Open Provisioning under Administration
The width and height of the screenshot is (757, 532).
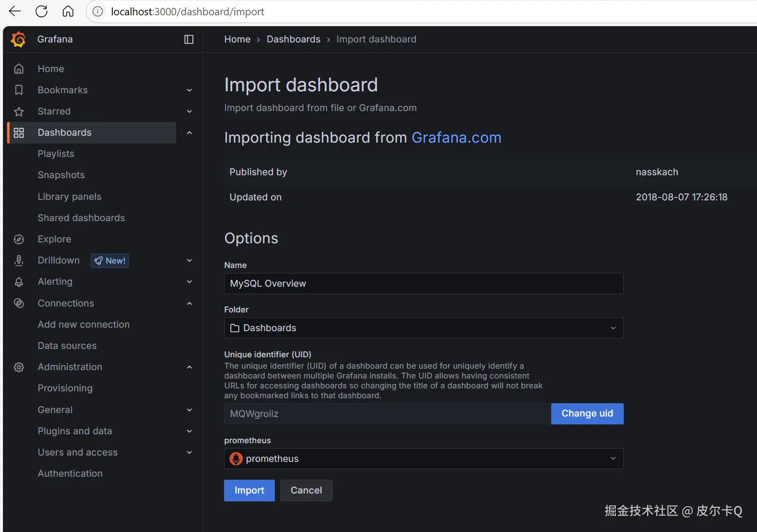click(65, 388)
